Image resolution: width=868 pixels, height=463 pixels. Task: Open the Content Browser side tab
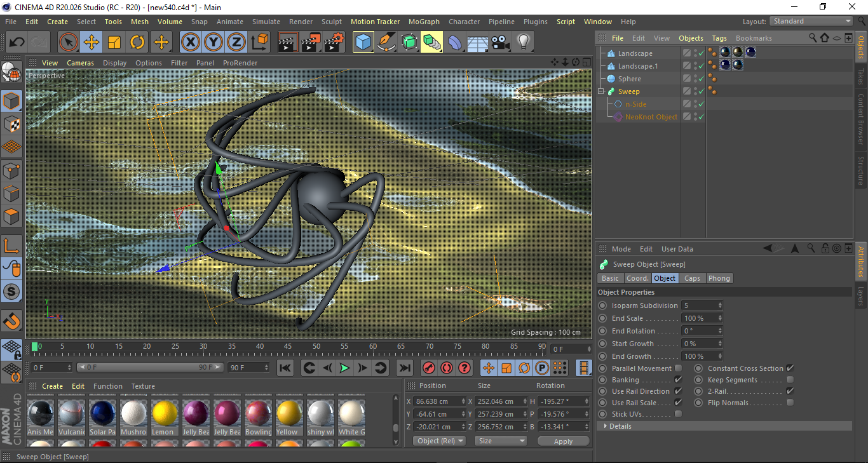(861, 119)
